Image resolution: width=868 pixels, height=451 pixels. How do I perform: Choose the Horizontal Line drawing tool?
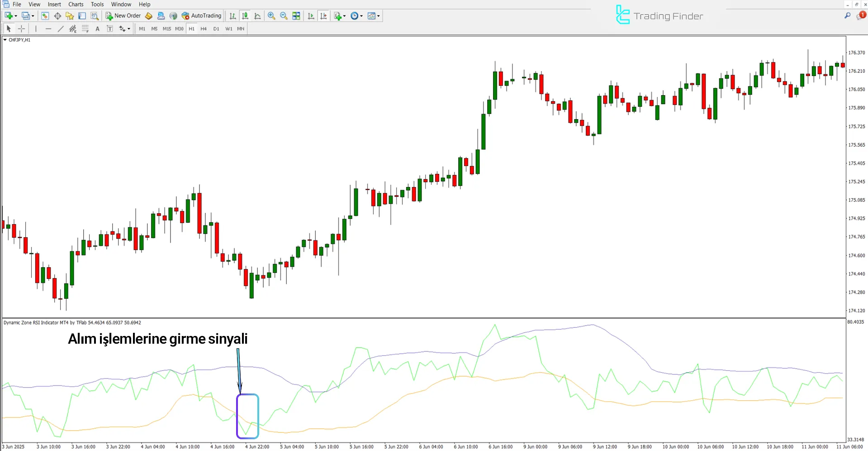[48, 29]
